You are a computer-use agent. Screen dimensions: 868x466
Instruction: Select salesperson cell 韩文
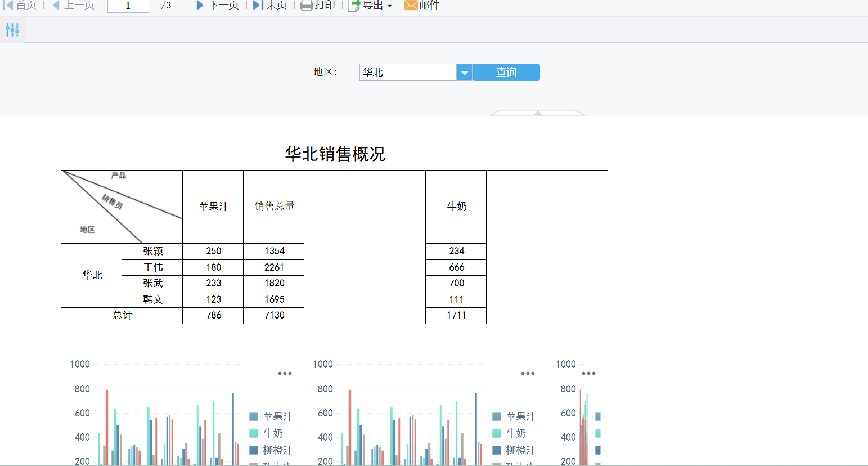tap(152, 299)
